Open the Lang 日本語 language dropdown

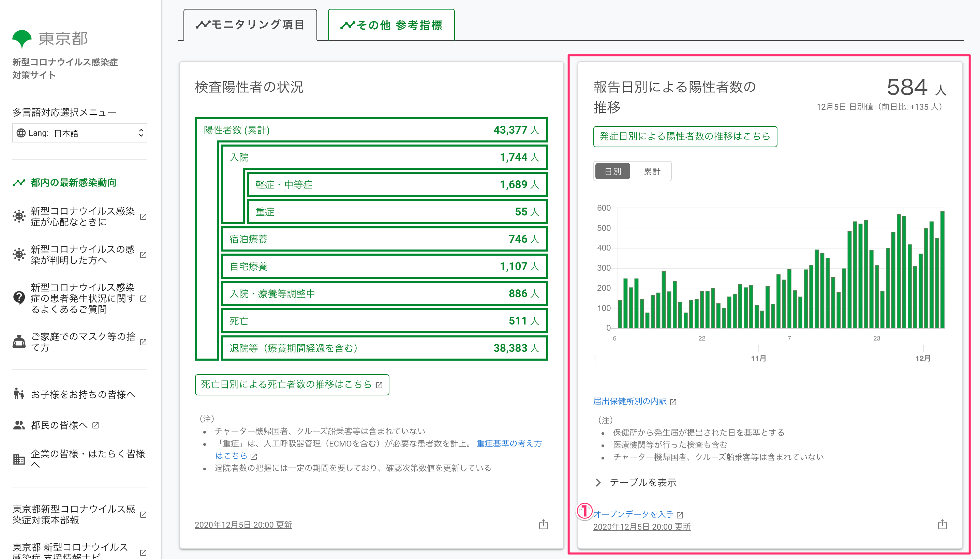click(80, 133)
